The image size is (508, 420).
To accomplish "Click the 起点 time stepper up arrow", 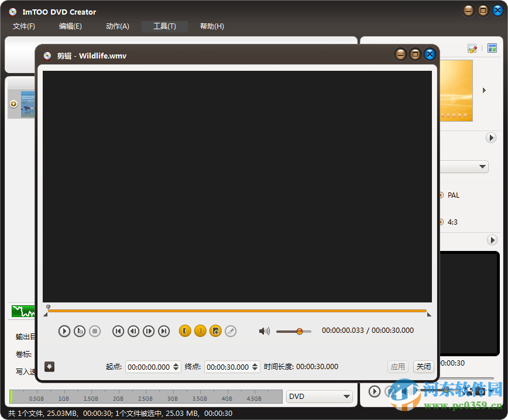I will click(175, 364).
